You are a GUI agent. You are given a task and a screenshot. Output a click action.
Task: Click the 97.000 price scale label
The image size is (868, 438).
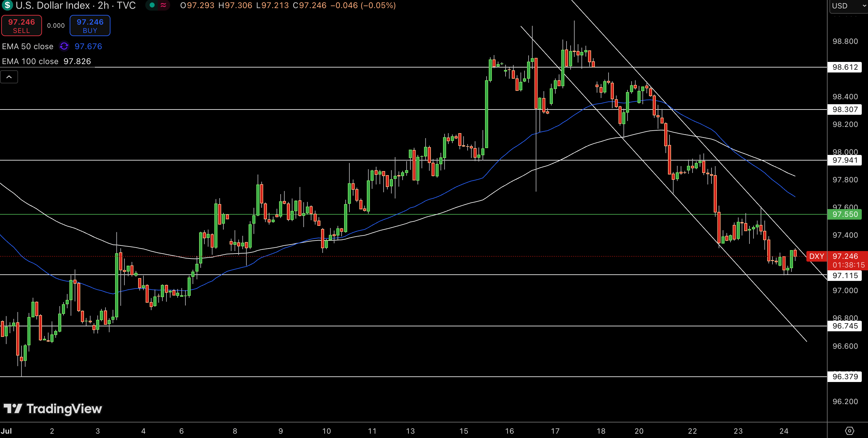point(845,291)
